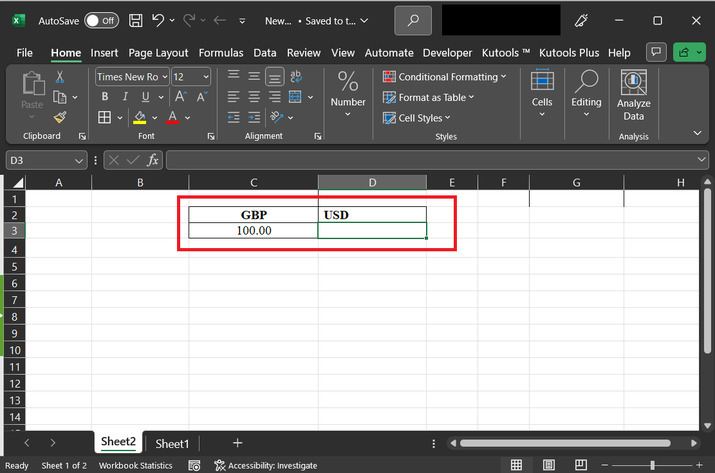Select Middle Align icon
Image resolution: width=715 pixels, height=473 pixels.
click(254, 76)
